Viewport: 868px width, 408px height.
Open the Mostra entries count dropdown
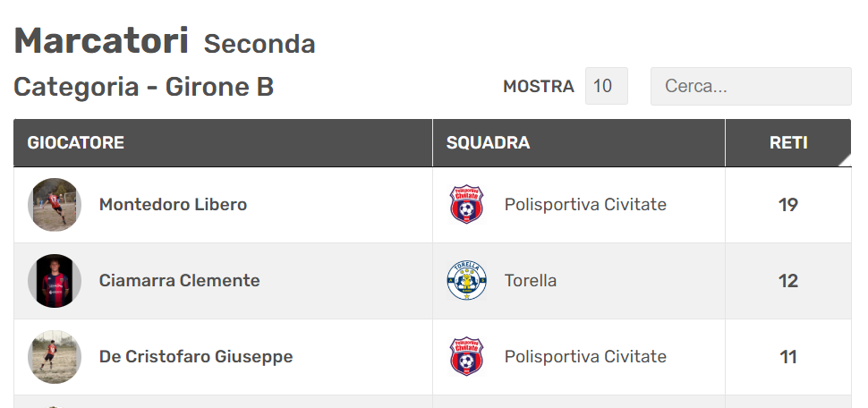coord(606,87)
